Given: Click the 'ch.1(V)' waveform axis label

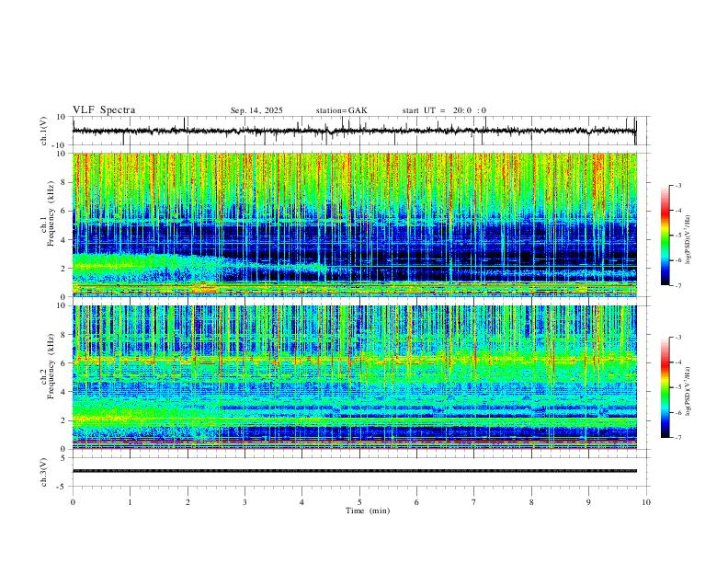Looking at the screenshot, I should coord(44,131).
